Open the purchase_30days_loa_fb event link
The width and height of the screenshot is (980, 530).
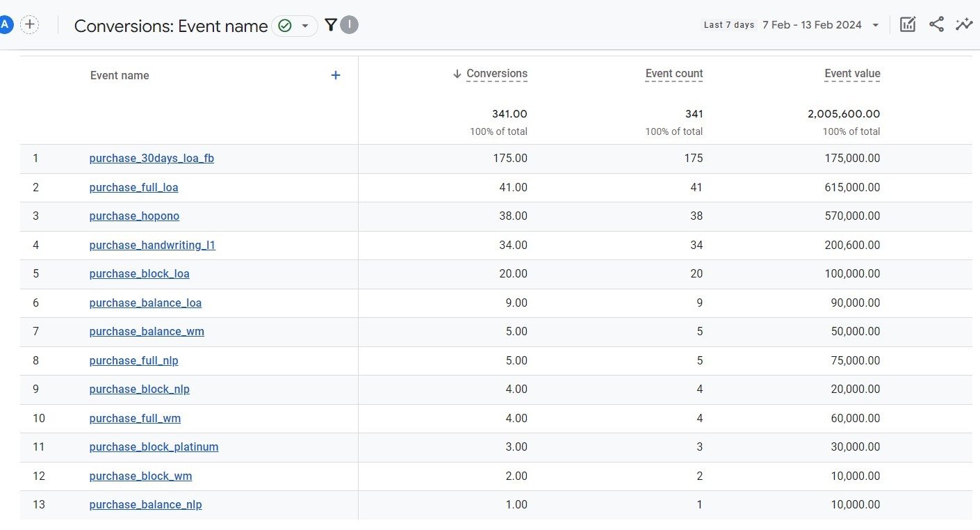152,158
